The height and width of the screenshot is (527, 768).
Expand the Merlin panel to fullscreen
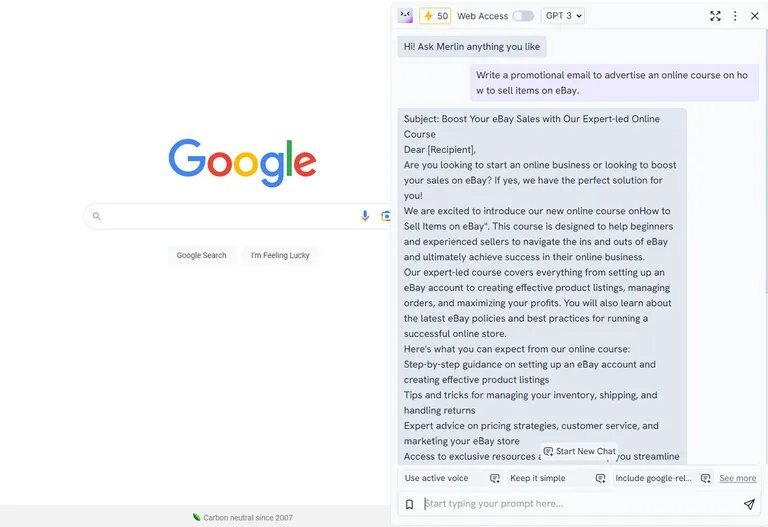[x=715, y=16]
